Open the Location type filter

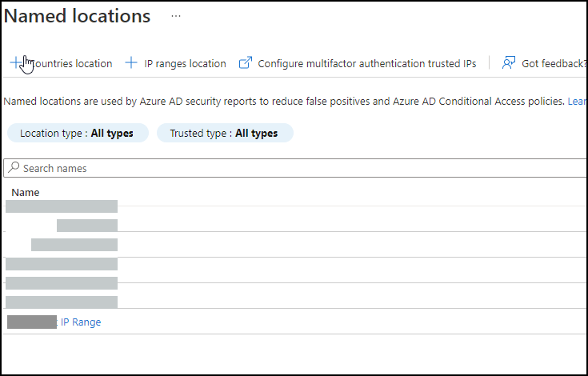77,134
